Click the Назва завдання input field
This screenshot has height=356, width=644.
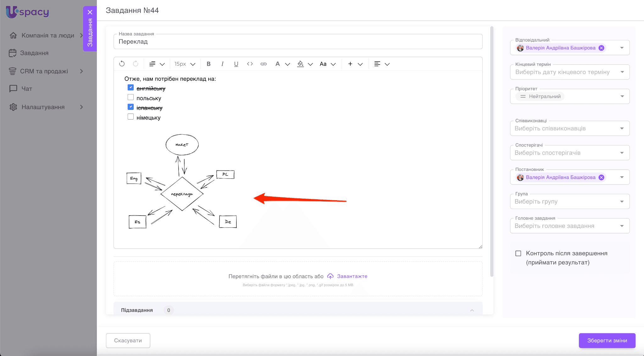(x=297, y=42)
